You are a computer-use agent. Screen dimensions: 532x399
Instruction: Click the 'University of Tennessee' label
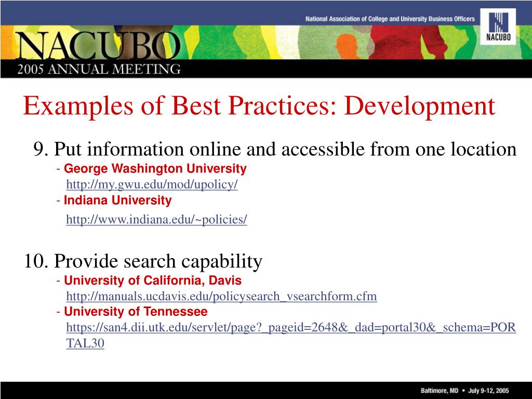coord(136,312)
